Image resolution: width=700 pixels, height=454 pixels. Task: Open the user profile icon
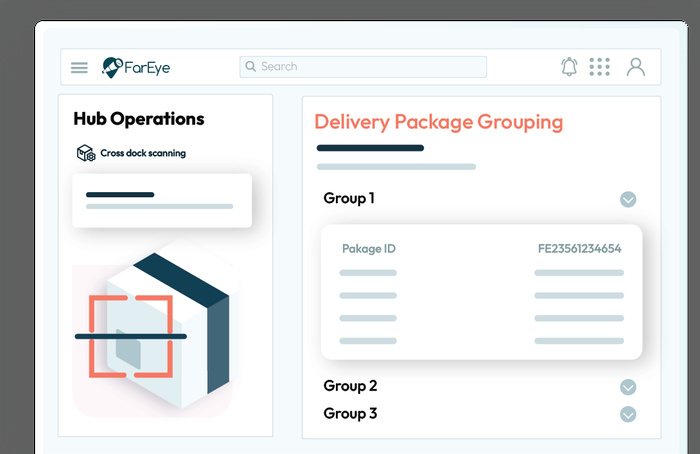[x=635, y=67]
